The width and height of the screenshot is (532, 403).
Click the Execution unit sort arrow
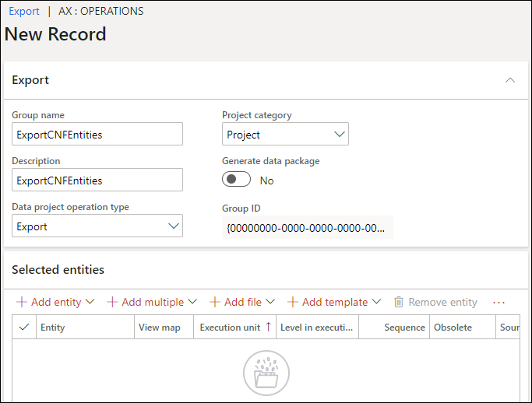coord(269,328)
